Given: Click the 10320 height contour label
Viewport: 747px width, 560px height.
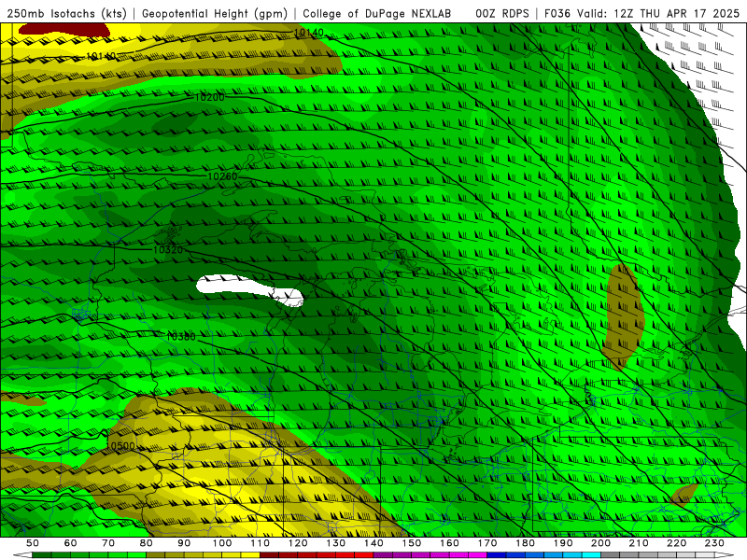Looking at the screenshot, I should click(168, 249).
